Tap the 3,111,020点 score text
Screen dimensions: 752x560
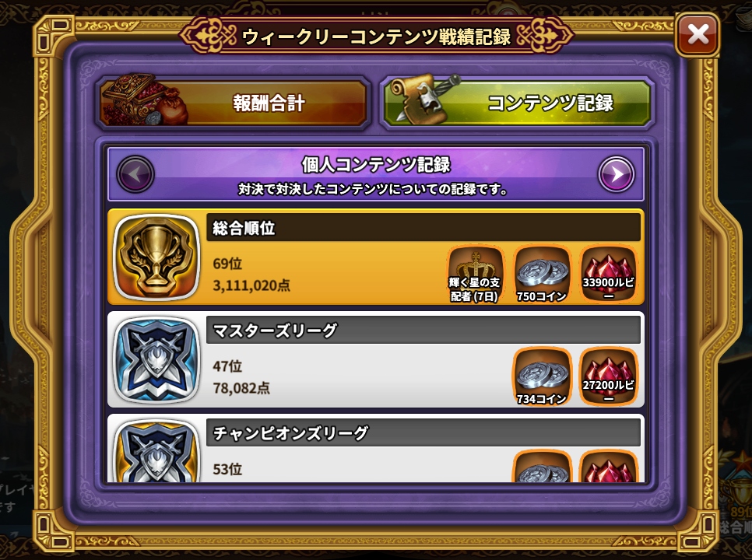click(251, 285)
